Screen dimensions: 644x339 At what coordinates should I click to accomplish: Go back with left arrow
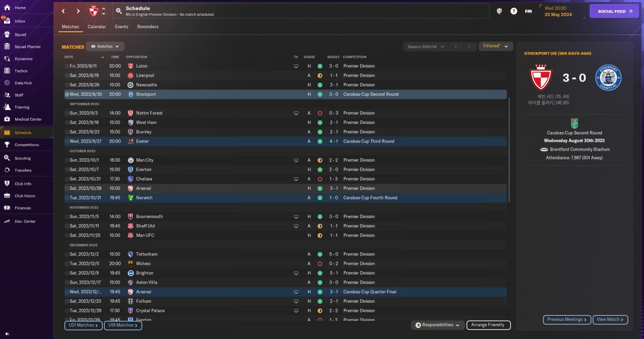[x=63, y=11]
